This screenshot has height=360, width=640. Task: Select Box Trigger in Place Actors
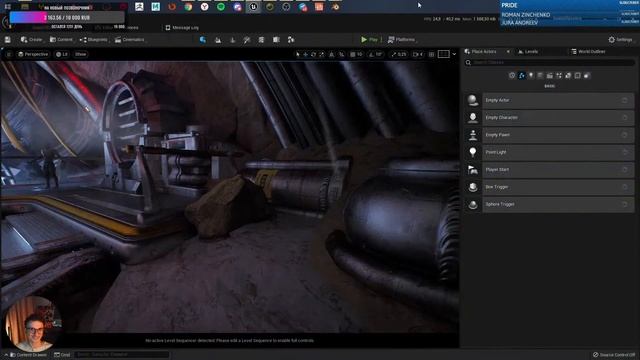click(549, 187)
